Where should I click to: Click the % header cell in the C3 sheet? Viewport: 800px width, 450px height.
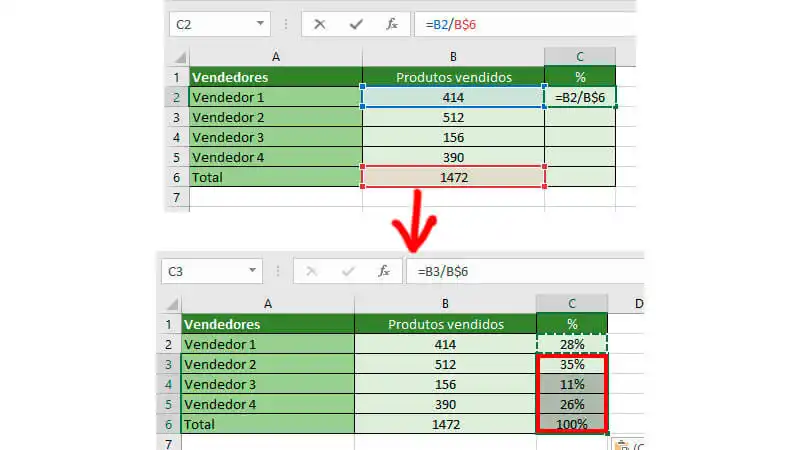pos(572,324)
